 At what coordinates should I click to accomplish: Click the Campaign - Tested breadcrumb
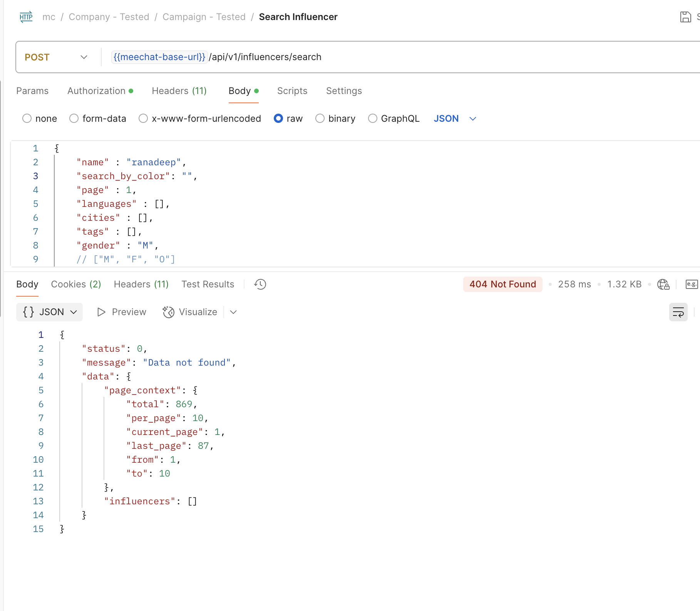click(204, 17)
